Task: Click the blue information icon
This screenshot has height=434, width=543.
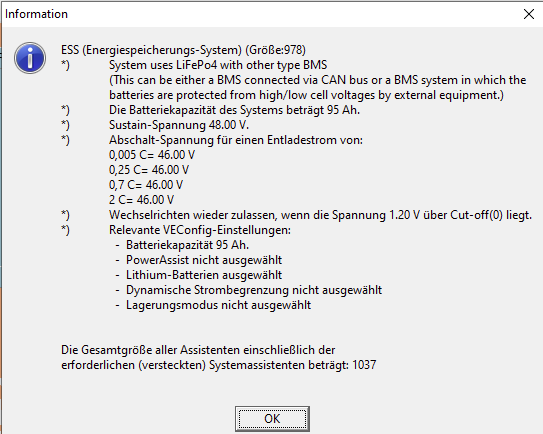Action: tap(30, 58)
